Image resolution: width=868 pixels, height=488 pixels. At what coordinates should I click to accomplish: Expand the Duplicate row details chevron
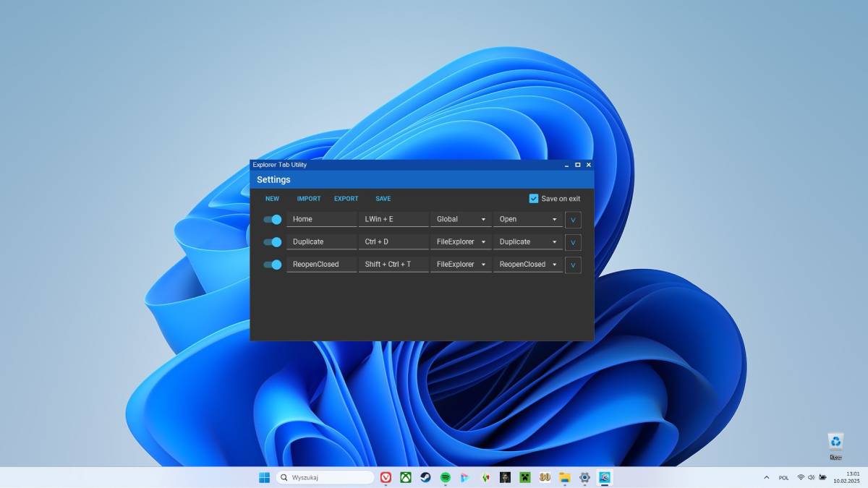(573, 242)
